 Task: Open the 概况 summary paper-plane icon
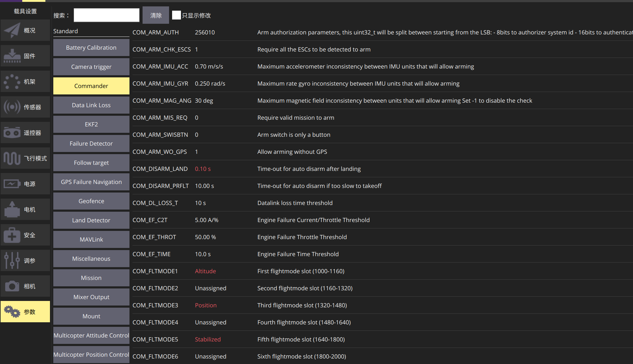pyautogui.click(x=12, y=30)
